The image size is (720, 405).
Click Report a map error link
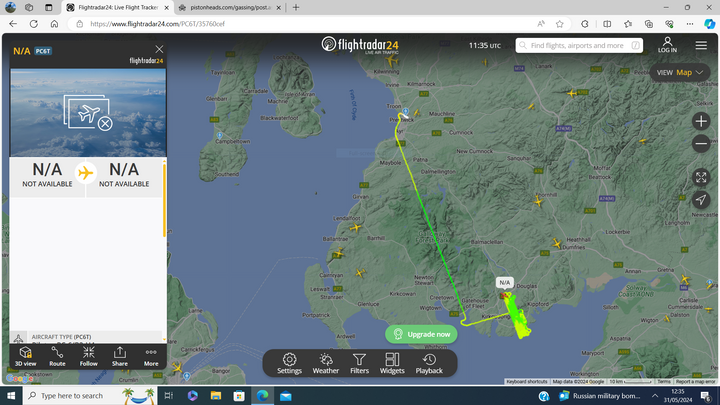coord(695,382)
